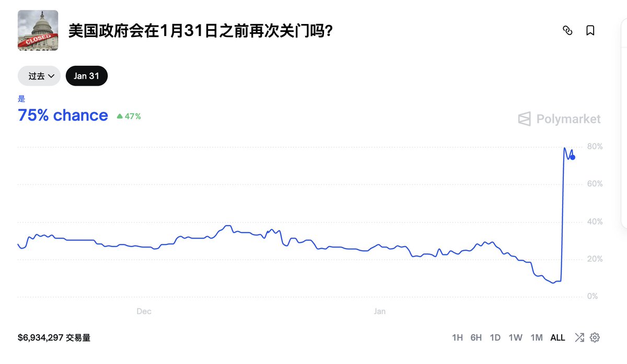
Task: Select the ALL time range
Action: (x=558, y=338)
